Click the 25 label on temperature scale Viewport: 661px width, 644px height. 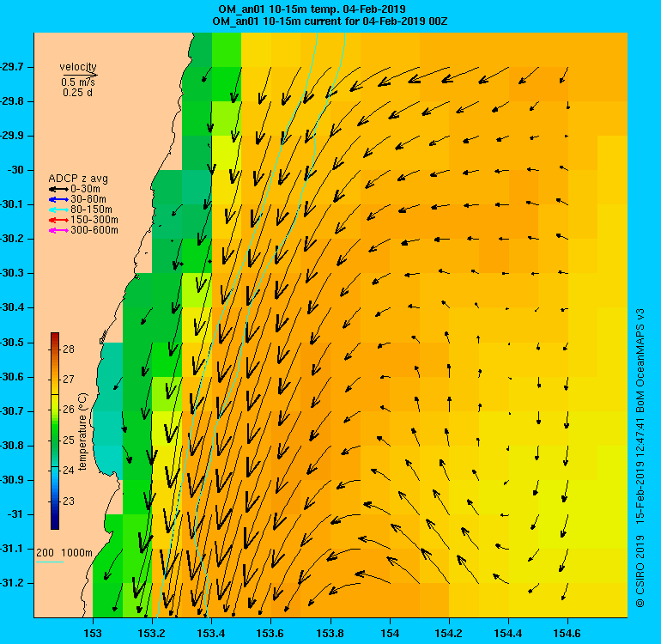(x=69, y=440)
